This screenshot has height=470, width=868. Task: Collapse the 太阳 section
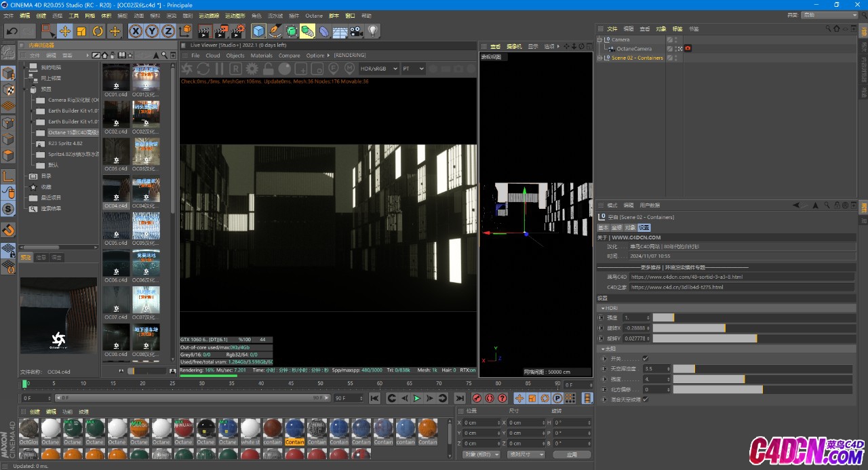click(x=602, y=349)
